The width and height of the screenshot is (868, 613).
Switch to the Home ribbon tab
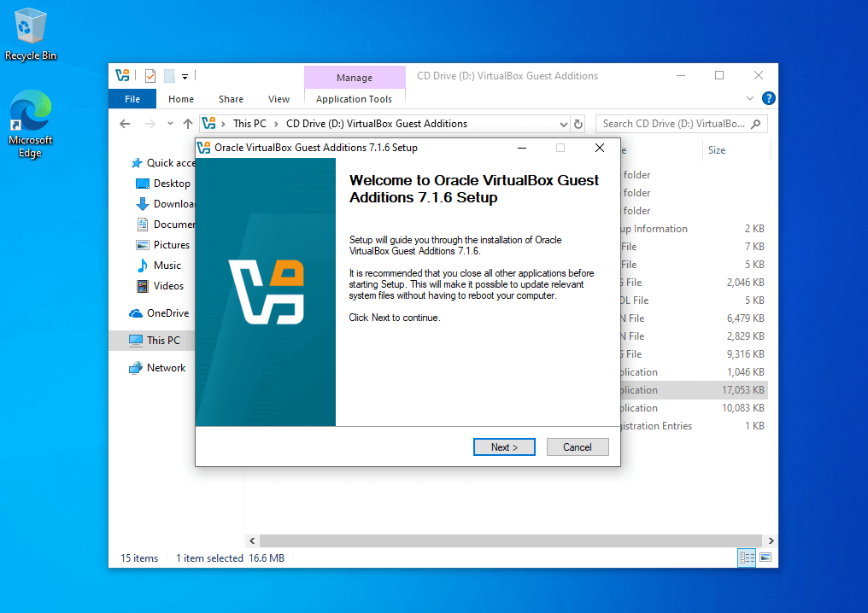click(x=181, y=99)
